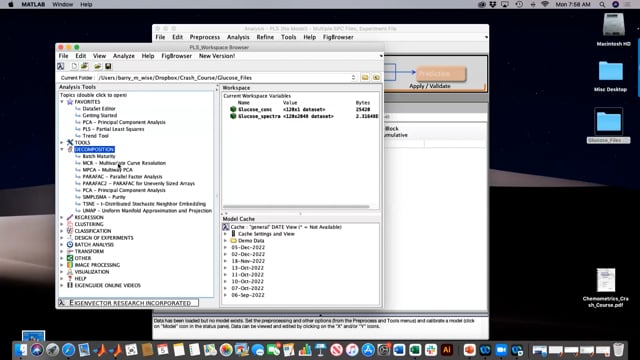Select the 13-Oct-2022 cache date row
640x360 pixels.
[247, 268]
